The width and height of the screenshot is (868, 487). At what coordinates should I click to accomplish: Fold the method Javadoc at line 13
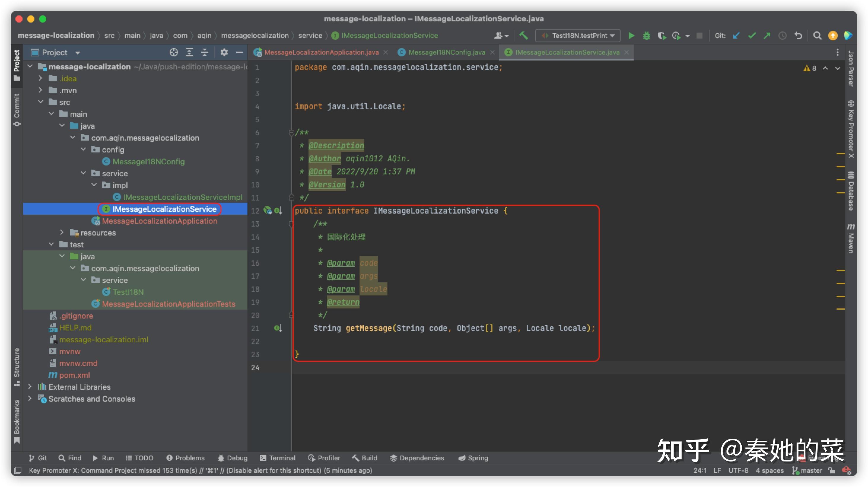pos(292,224)
